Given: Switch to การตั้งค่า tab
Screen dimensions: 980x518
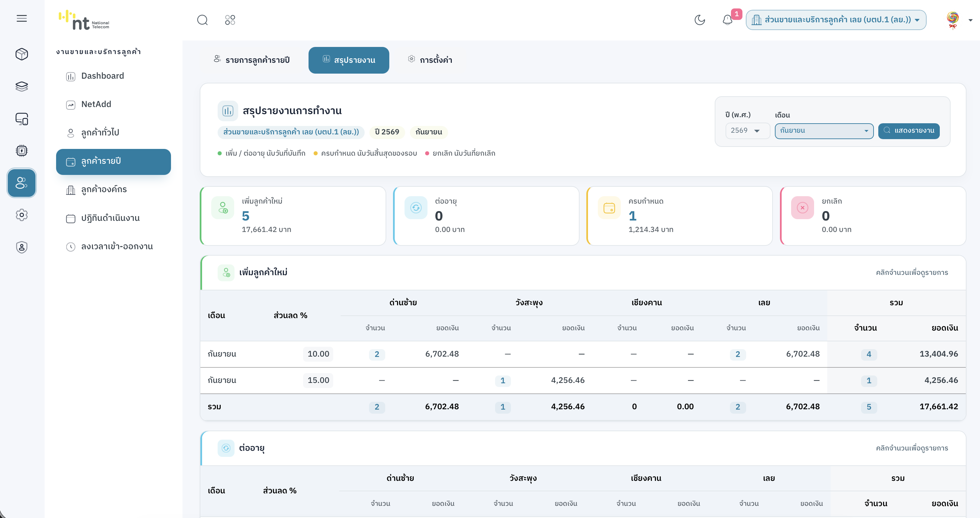Looking at the screenshot, I should coord(430,60).
